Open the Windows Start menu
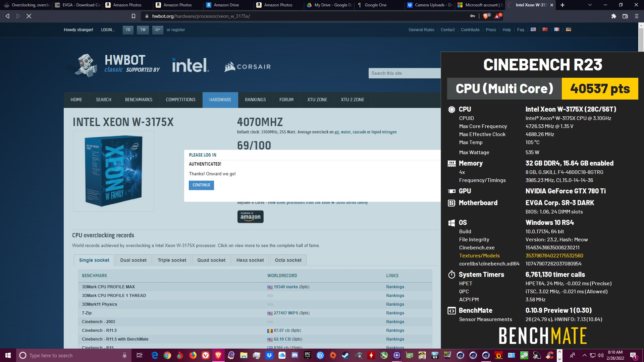This screenshot has height=362, width=644. point(8,355)
